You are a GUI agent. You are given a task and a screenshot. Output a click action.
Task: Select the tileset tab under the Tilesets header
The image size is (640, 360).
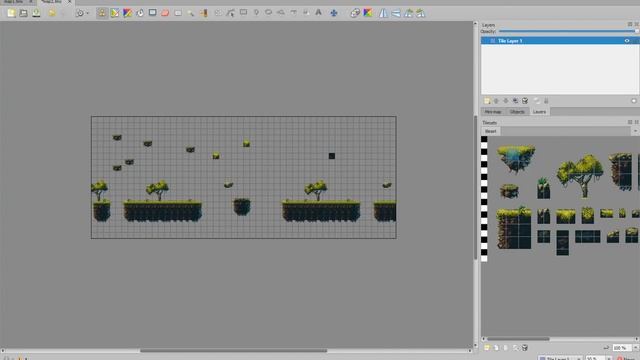point(491,131)
